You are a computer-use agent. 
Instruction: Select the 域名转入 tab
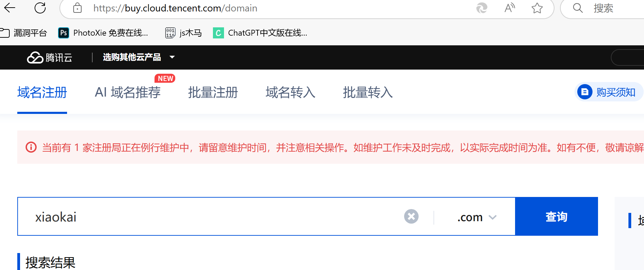290,92
